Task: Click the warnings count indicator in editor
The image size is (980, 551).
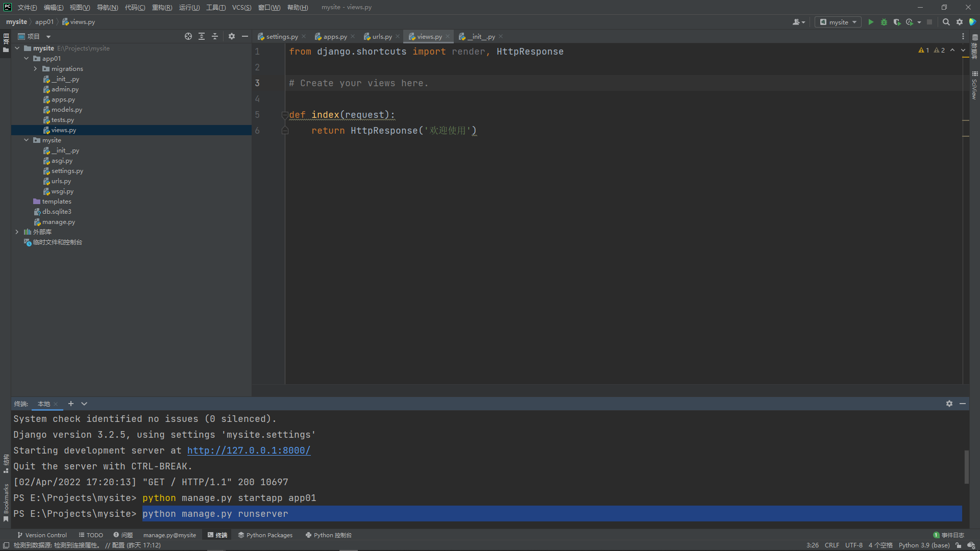Action: [932, 50]
